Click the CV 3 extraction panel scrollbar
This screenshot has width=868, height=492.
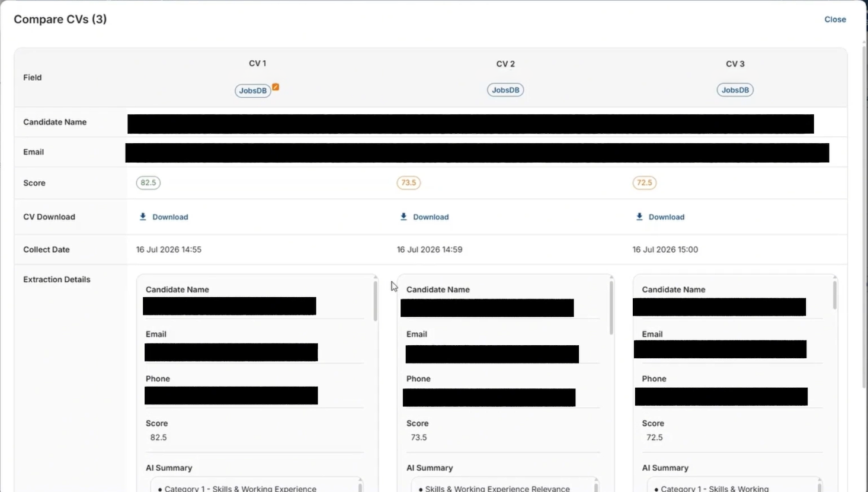coord(835,295)
